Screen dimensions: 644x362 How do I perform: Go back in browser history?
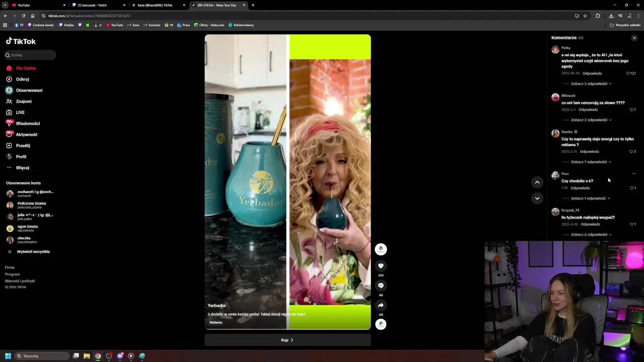(6, 16)
